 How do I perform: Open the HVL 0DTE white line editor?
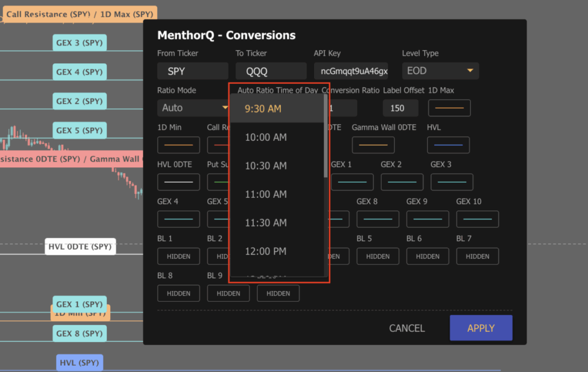(x=178, y=182)
